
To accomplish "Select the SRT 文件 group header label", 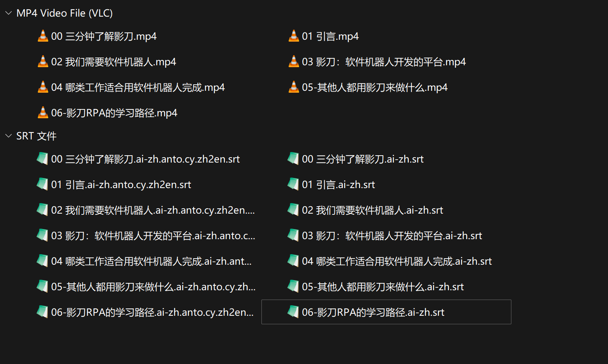I will (x=37, y=136).
